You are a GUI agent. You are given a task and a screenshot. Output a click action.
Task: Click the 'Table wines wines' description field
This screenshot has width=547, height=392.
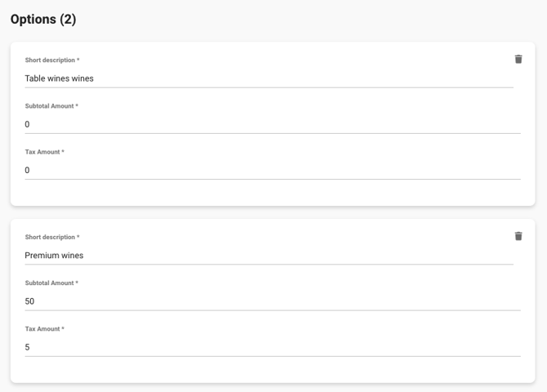click(269, 78)
